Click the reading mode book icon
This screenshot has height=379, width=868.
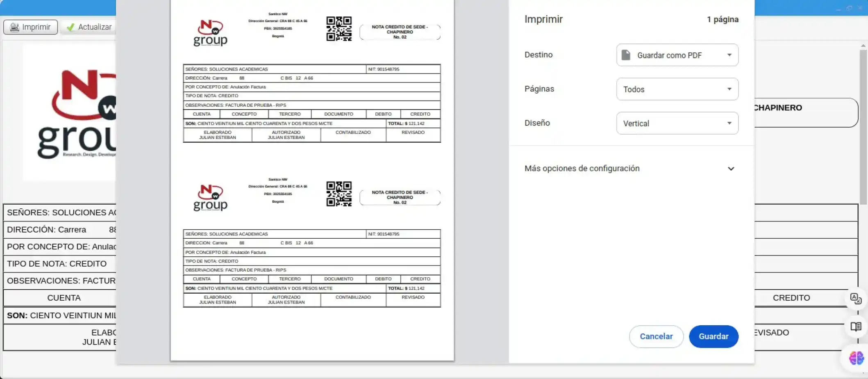click(x=856, y=326)
